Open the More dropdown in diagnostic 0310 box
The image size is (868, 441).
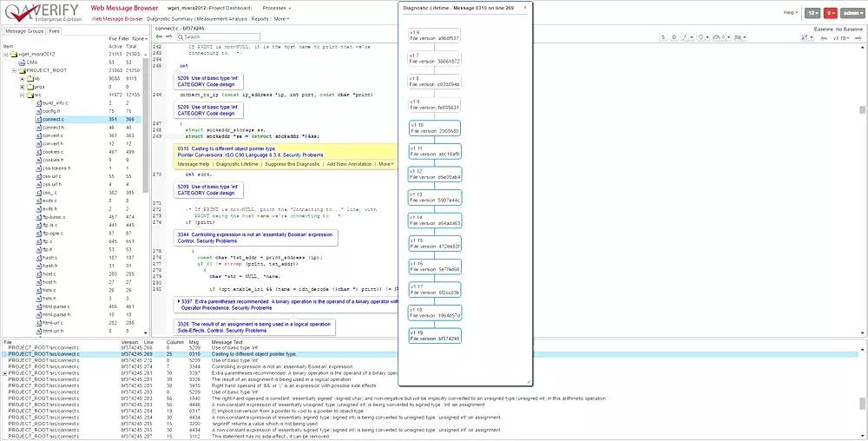point(386,164)
